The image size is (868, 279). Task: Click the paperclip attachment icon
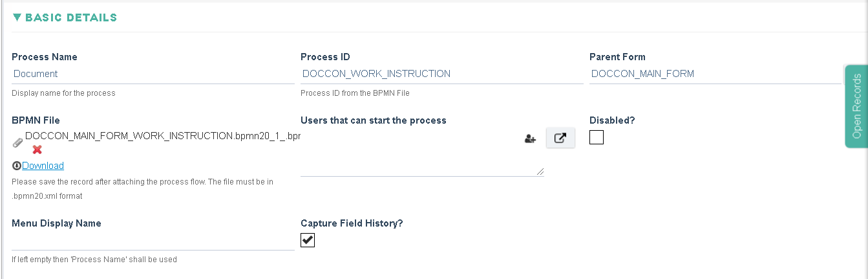tap(17, 143)
